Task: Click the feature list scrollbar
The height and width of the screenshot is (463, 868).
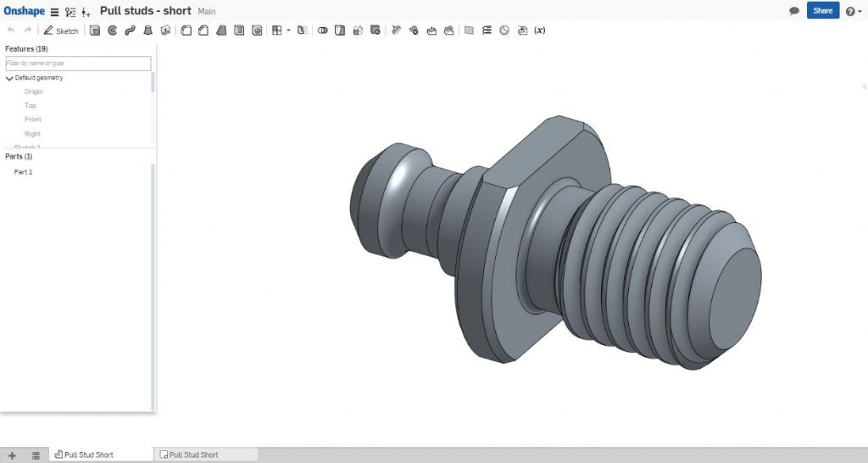Action: (153, 83)
